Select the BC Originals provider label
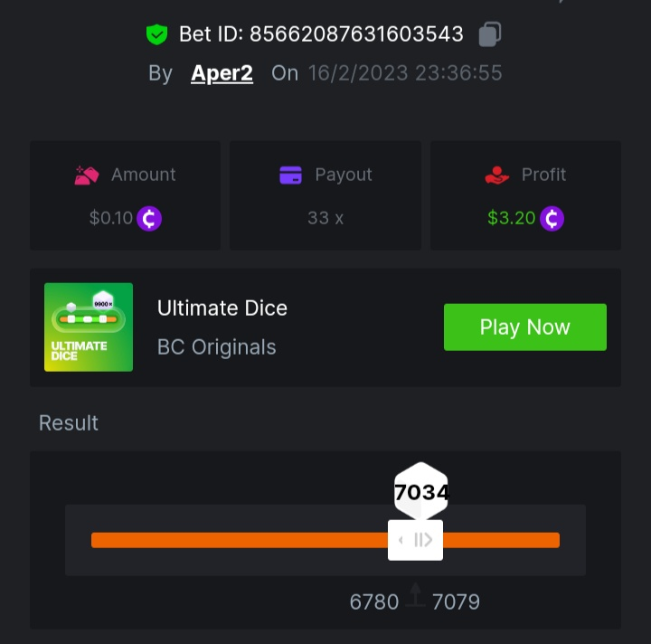Viewport: 651px width, 644px height. (x=217, y=346)
